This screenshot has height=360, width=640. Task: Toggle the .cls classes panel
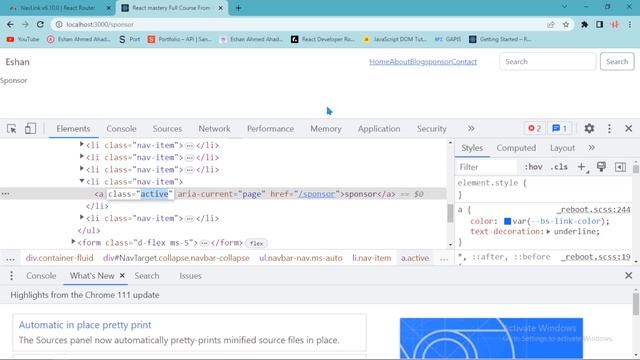559,167
